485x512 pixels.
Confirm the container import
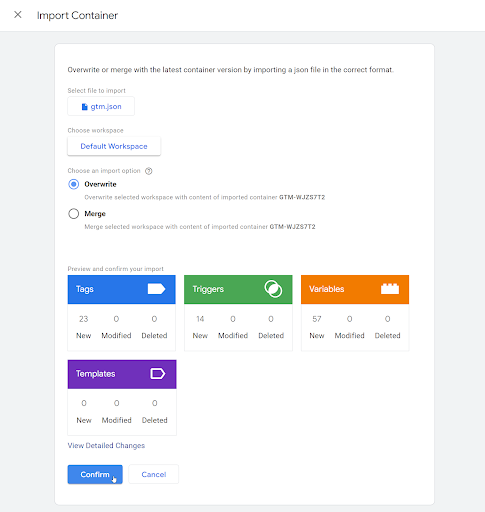pyautogui.click(x=95, y=474)
